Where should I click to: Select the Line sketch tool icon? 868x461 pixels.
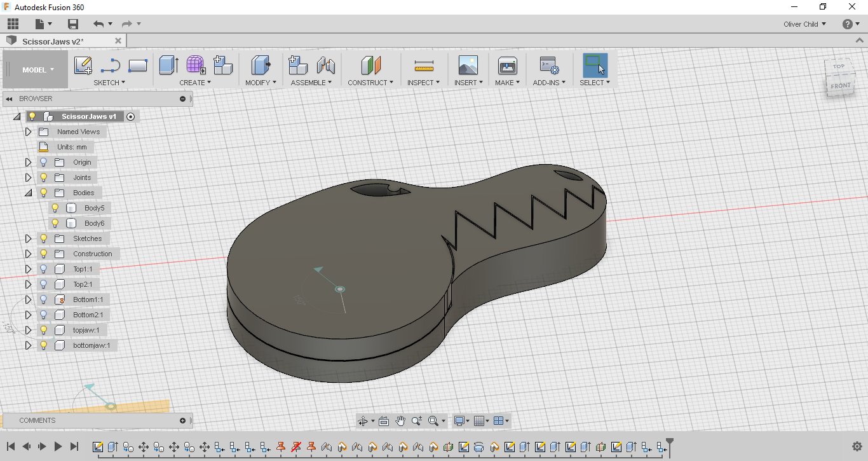111,65
